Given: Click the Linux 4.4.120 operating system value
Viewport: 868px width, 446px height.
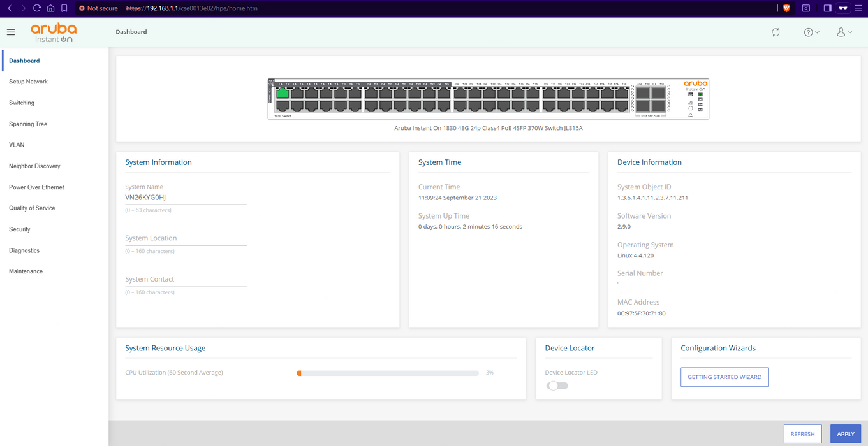Looking at the screenshot, I should coord(635,255).
